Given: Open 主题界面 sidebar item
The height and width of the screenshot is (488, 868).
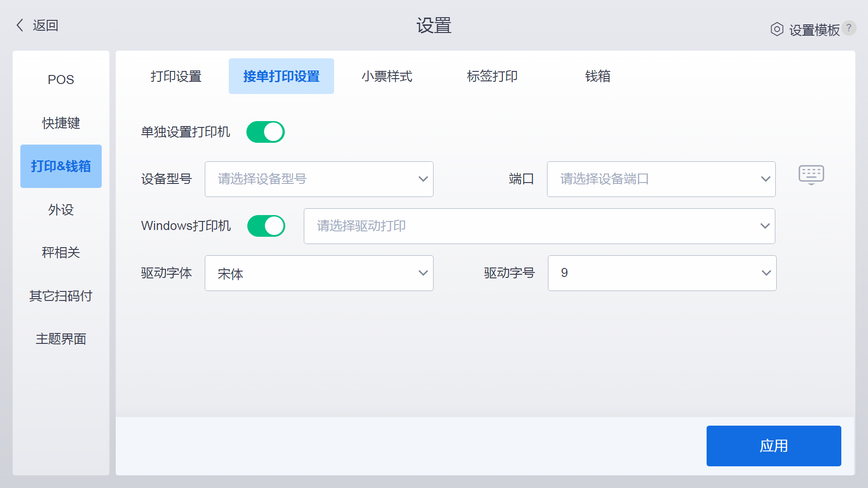Looking at the screenshot, I should click(61, 339).
